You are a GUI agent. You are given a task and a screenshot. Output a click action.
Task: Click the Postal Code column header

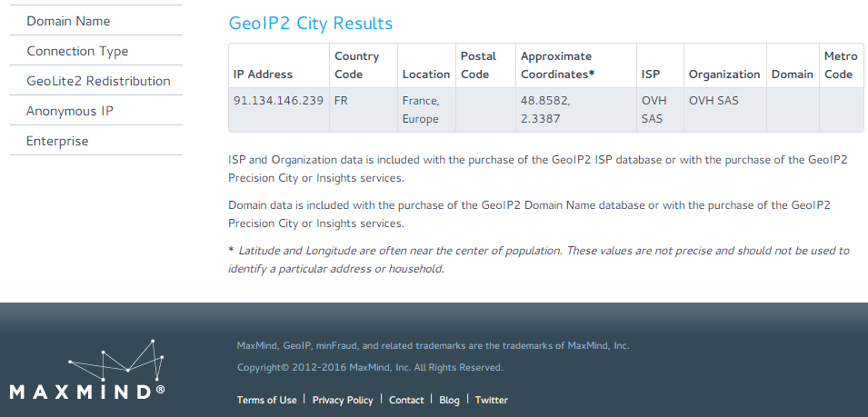(485, 65)
